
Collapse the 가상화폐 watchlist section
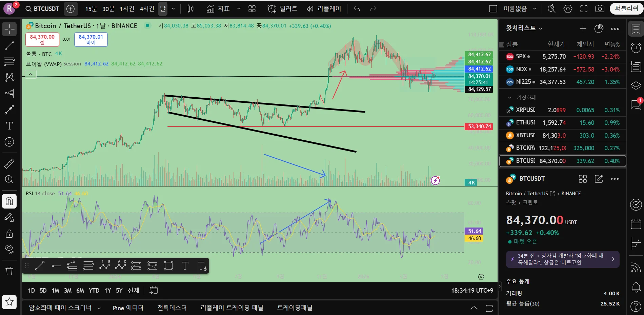pyautogui.click(x=509, y=98)
